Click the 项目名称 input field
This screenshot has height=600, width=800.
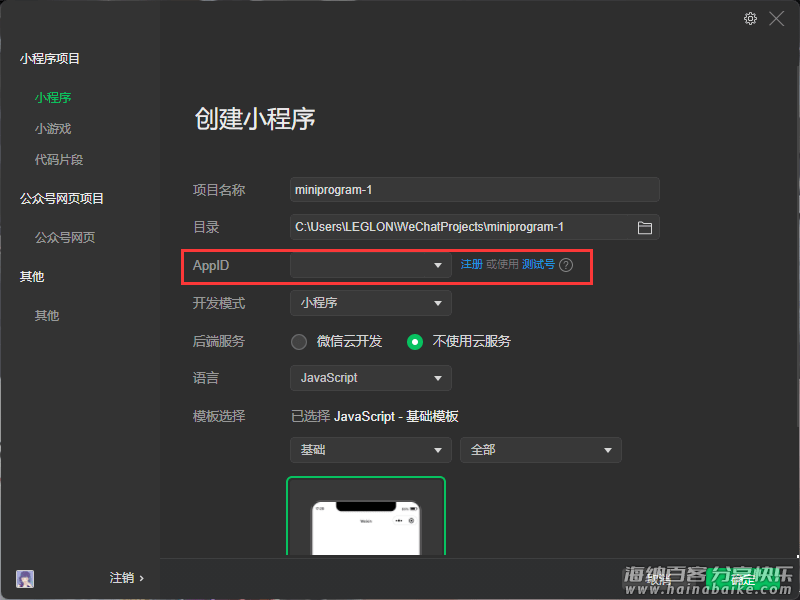(474, 190)
